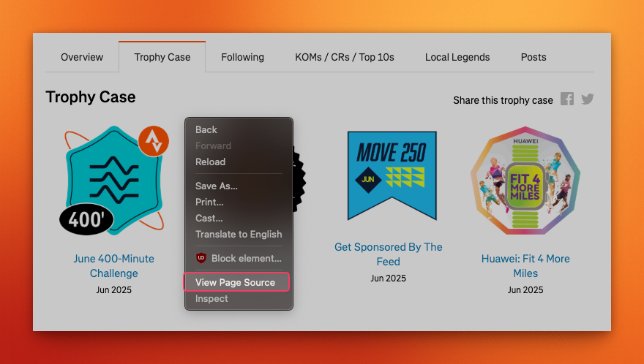Go to KOMs / CRs / Top 10s tab
Viewport: 644px width, 364px height.
344,57
